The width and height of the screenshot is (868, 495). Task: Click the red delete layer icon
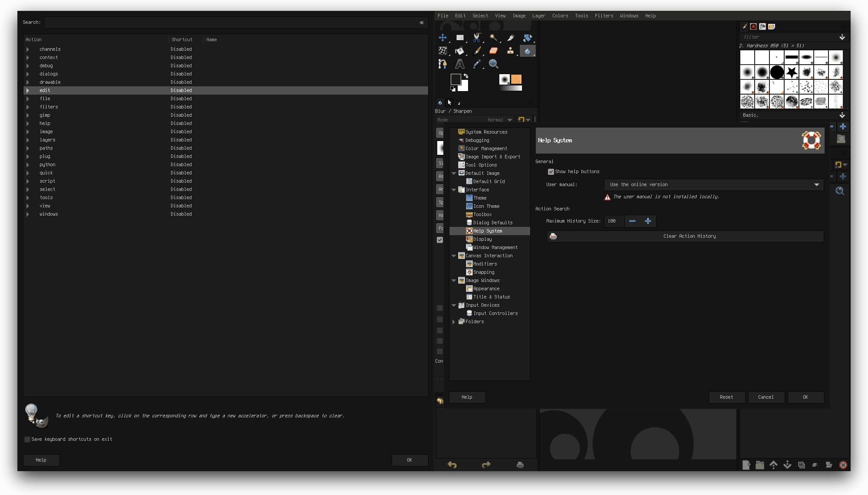coord(843,465)
